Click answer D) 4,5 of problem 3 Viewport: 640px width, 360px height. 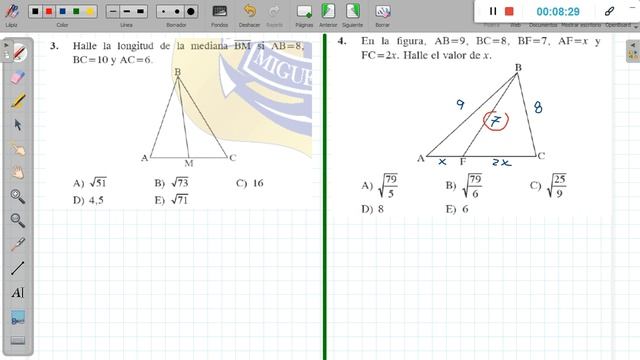(x=89, y=200)
